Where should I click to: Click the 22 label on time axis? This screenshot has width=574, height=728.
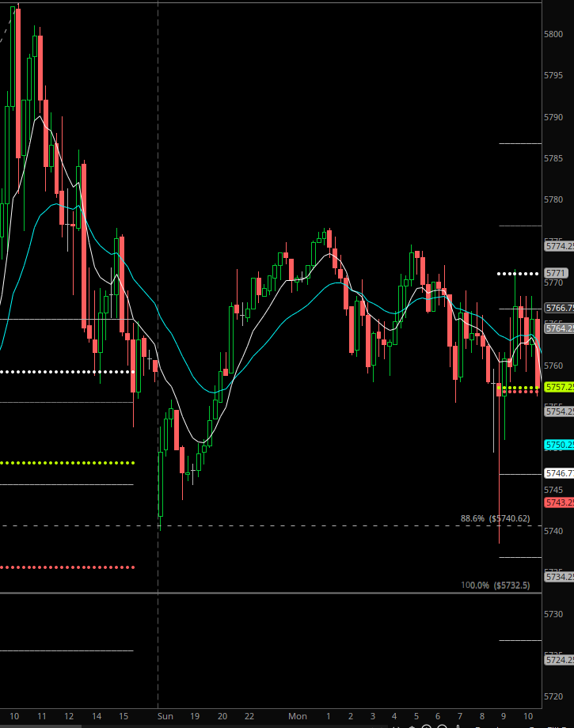[249, 716]
